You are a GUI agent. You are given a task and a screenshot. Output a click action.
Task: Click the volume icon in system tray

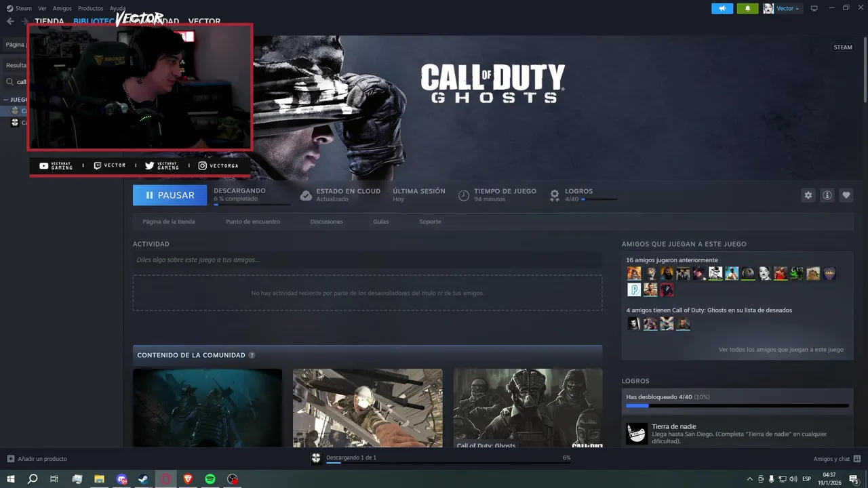[793, 479]
